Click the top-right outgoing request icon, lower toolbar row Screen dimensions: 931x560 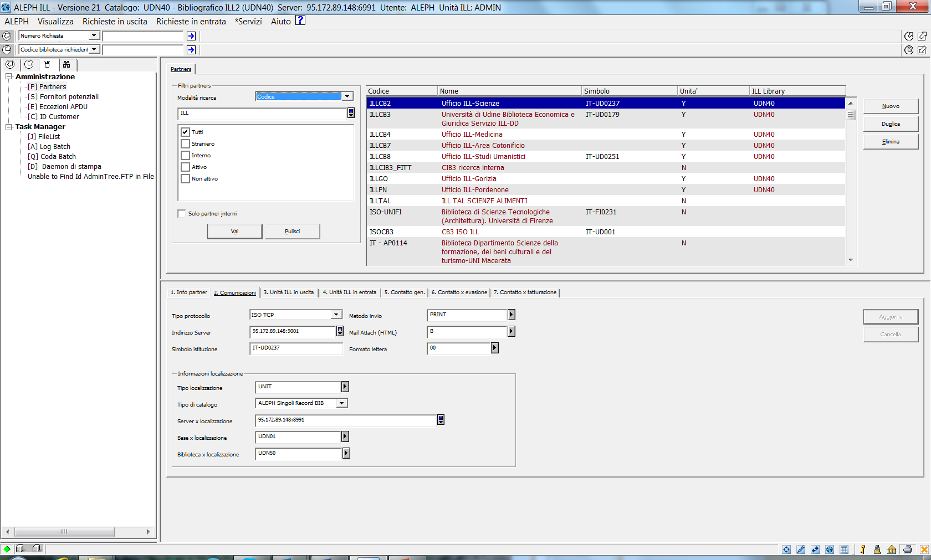point(909,50)
